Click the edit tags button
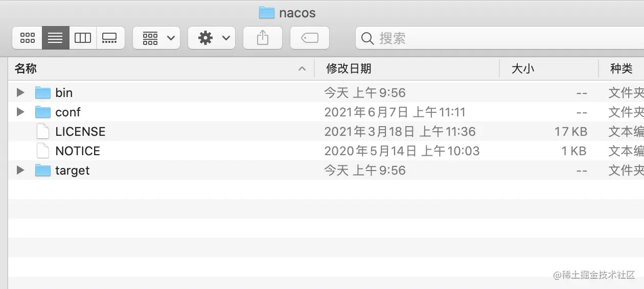Viewport: 644px width, 289px height. (309, 38)
